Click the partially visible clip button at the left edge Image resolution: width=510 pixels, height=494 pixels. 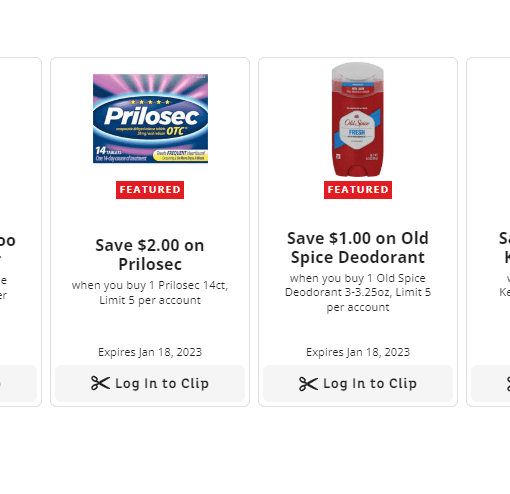[18, 383]
